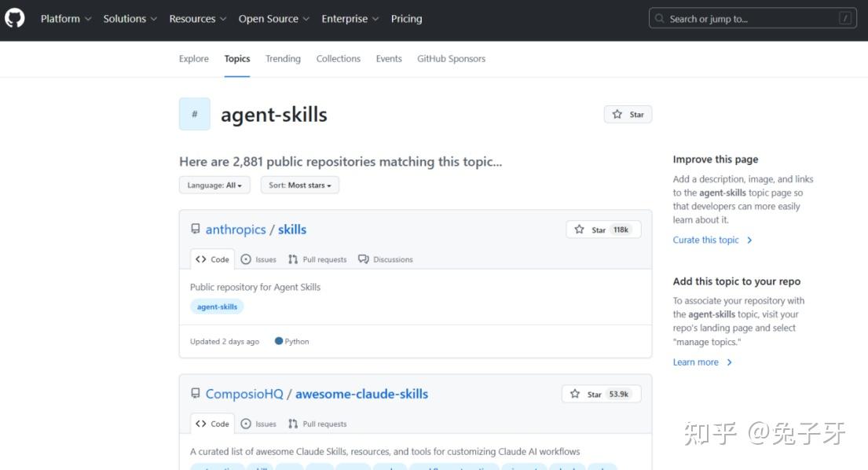This screenshot has height=470, width=868.
Task: Click the 118k star count
Action: 621,229
